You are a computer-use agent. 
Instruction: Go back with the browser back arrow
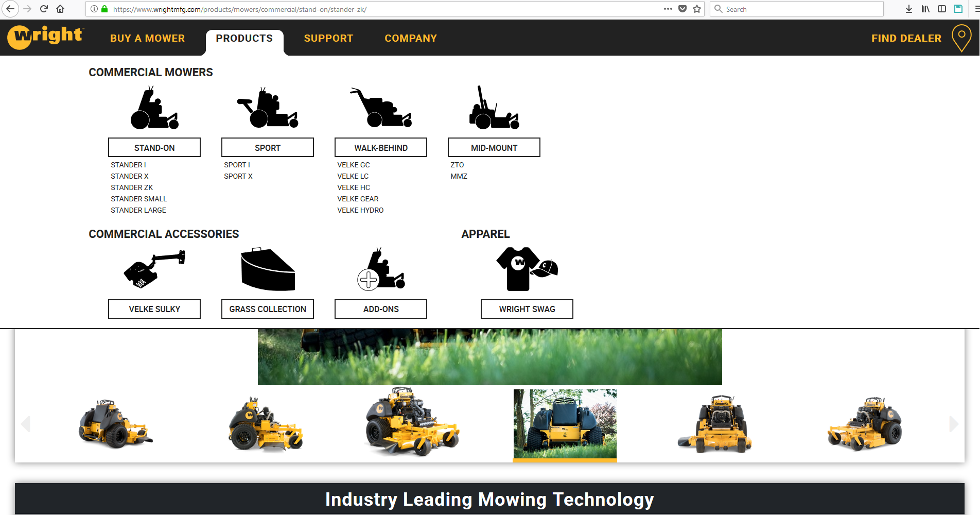pyautogui.click(x=10, y=9)
